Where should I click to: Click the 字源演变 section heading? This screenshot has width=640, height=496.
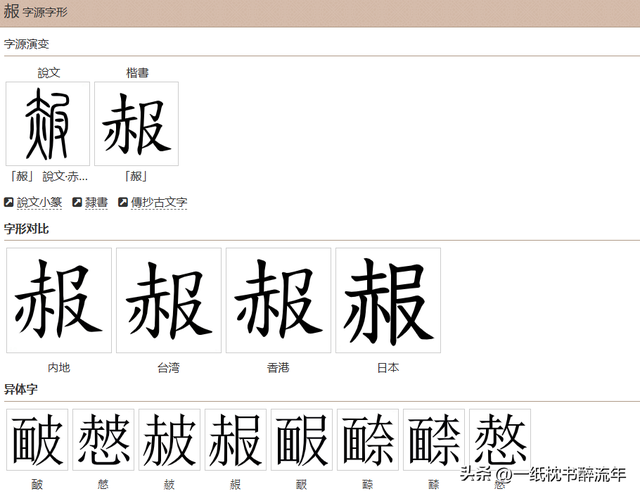(27, 44)
